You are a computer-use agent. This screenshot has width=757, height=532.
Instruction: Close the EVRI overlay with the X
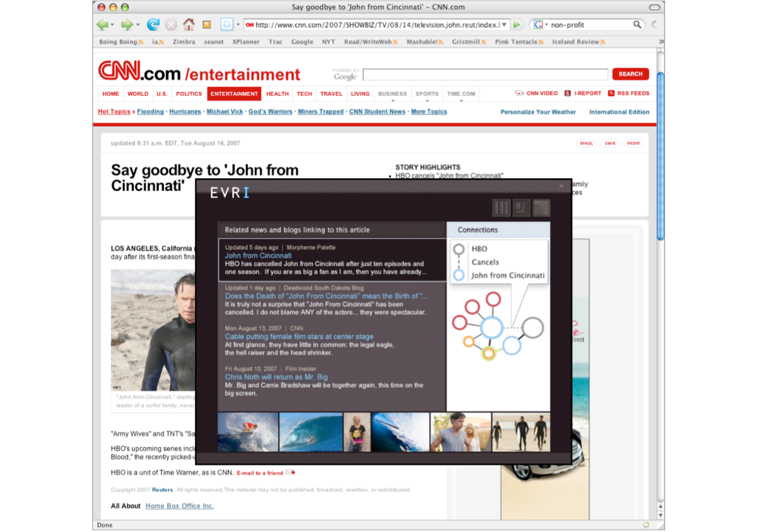pyautogui.click(x=561, y=186)
